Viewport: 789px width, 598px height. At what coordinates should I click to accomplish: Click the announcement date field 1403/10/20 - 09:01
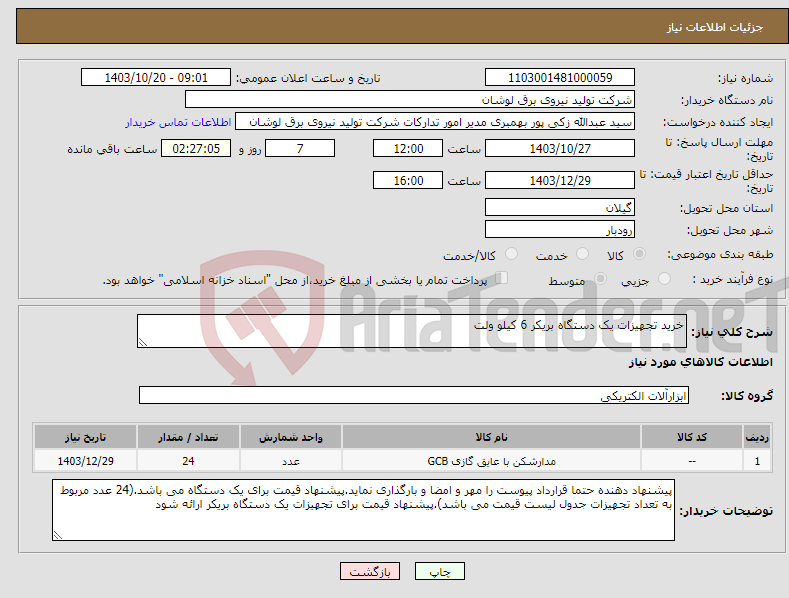pyautogui.click(x=156, y=78)
